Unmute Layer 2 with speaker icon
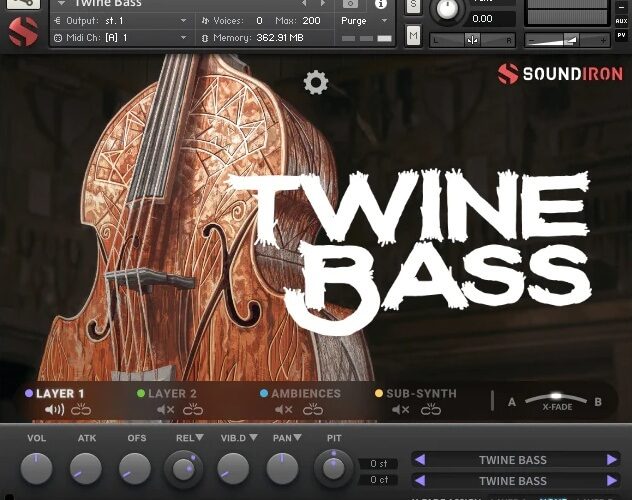This screenshot has height=500, width=632. [165, 410]
